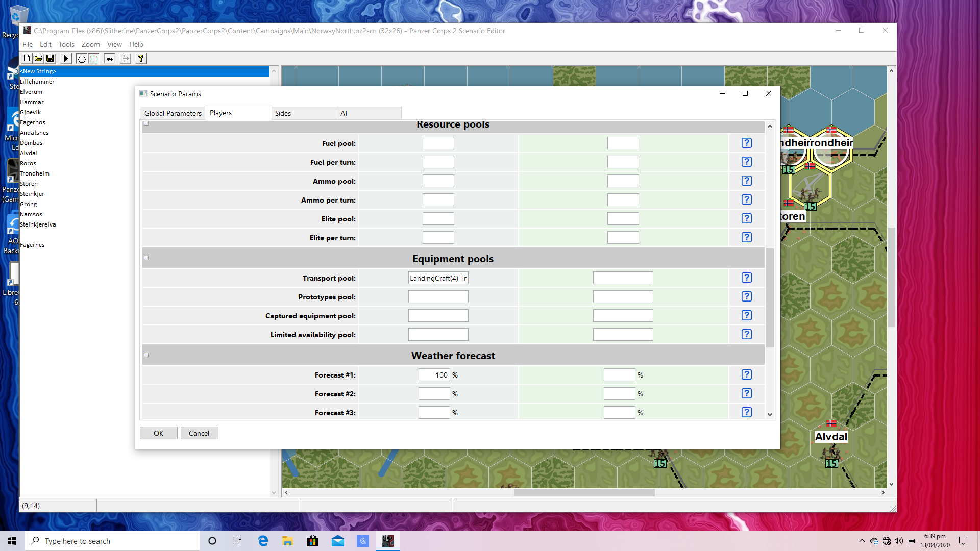This screenshot has height=551, width=980.
Task: Collapse the Resource pools section
Action: pos(146,123)
